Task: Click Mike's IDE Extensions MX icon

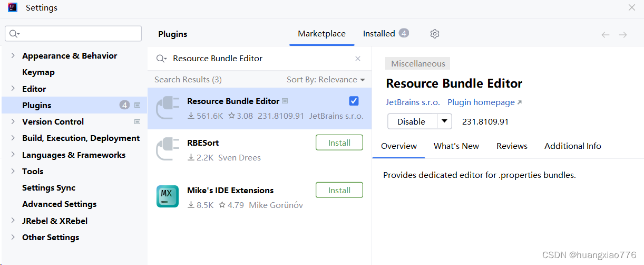Action: coord(168,196)
